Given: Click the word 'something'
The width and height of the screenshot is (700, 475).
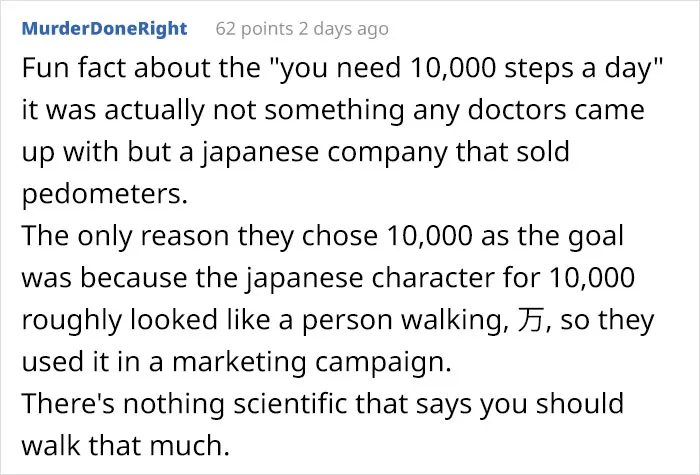Looking at the screenshot, I should [334, 110].
